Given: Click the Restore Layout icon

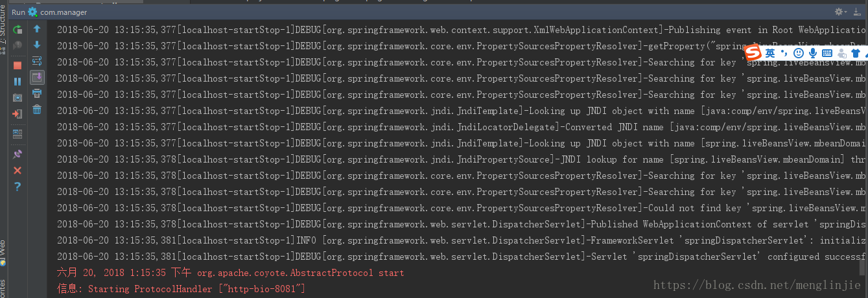Looking at the screenshot, I should tap(18, 133).
